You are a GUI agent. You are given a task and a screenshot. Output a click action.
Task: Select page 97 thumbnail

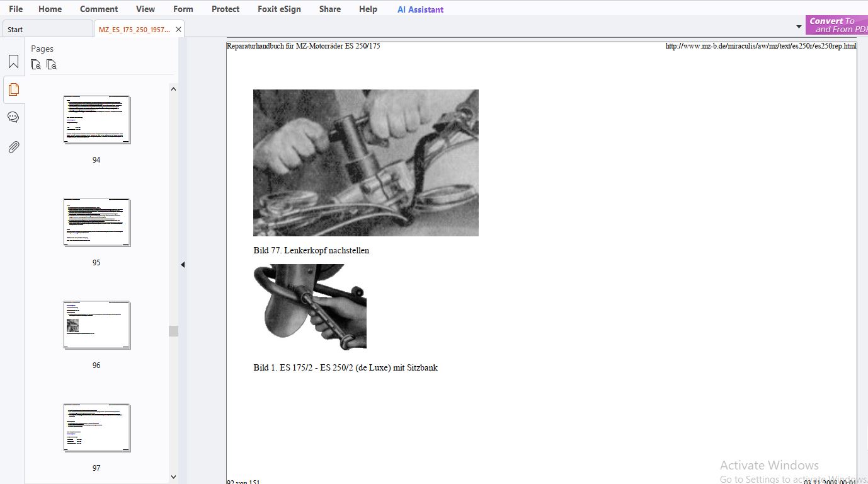point(96,428)
